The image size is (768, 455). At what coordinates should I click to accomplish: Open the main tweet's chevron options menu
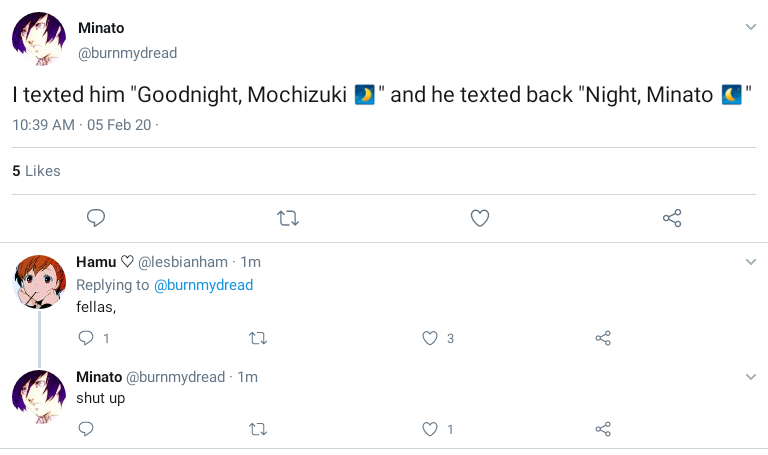coord(751,26)
